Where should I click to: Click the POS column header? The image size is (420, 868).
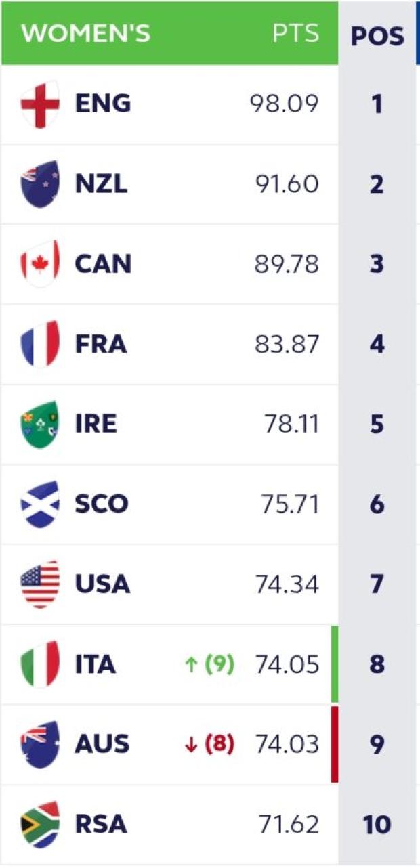[x=377, y=36]
